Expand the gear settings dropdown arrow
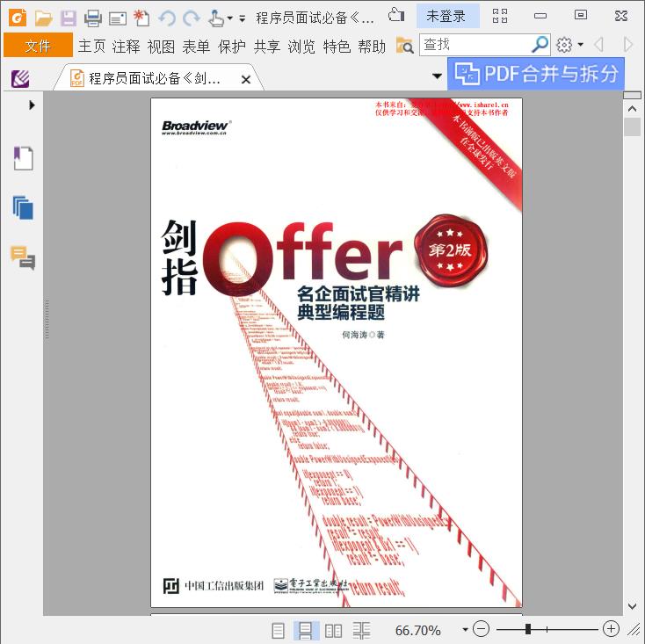This screenshot has height=644, width=645. (x=581, y=45)
